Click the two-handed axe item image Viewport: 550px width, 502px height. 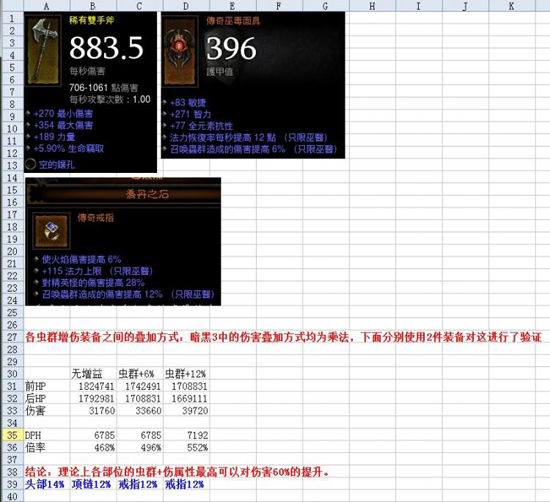coord(43,51)
